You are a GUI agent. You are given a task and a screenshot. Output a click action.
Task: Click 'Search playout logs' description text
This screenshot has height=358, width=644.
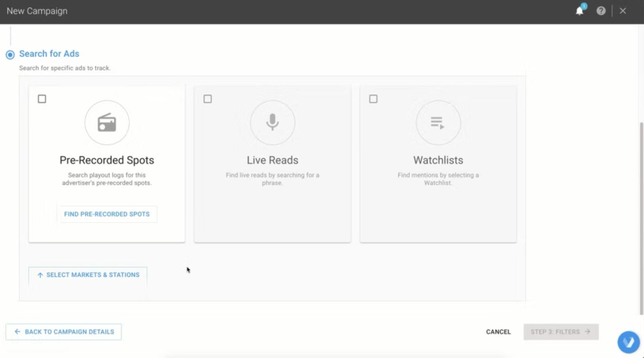107,179
